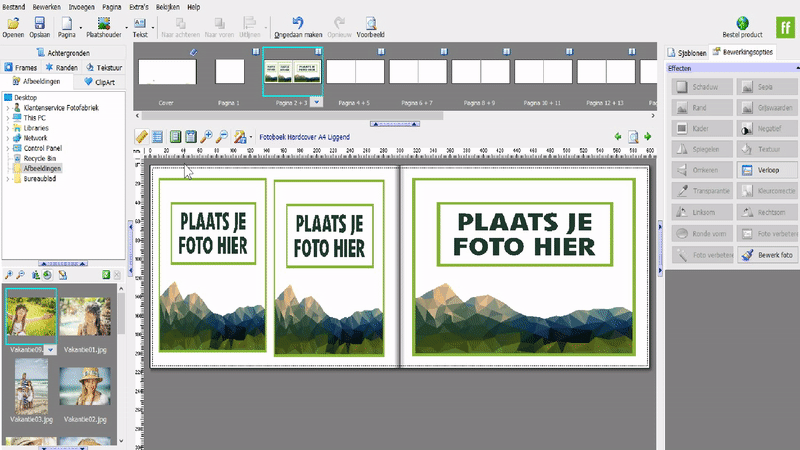Open dropdown on Pagina 2 + 3 thumbnail

pyautogui.click(x=316, y=102)
